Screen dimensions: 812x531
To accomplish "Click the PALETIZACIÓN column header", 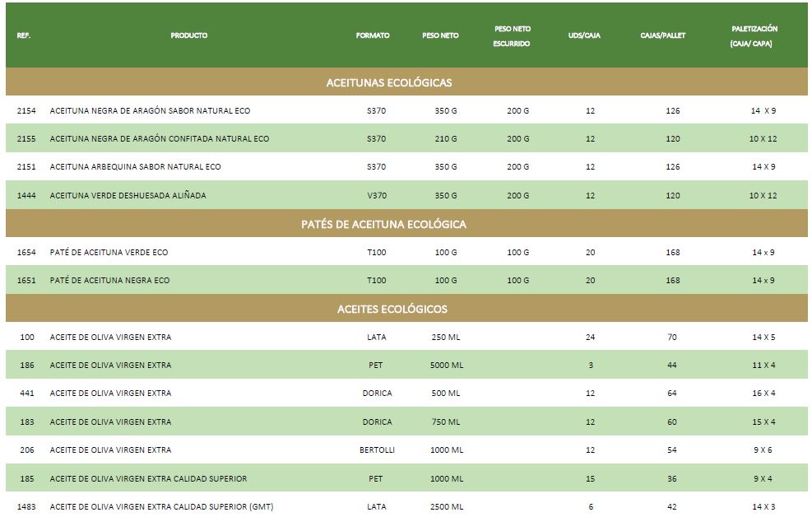I will [754, 36].
